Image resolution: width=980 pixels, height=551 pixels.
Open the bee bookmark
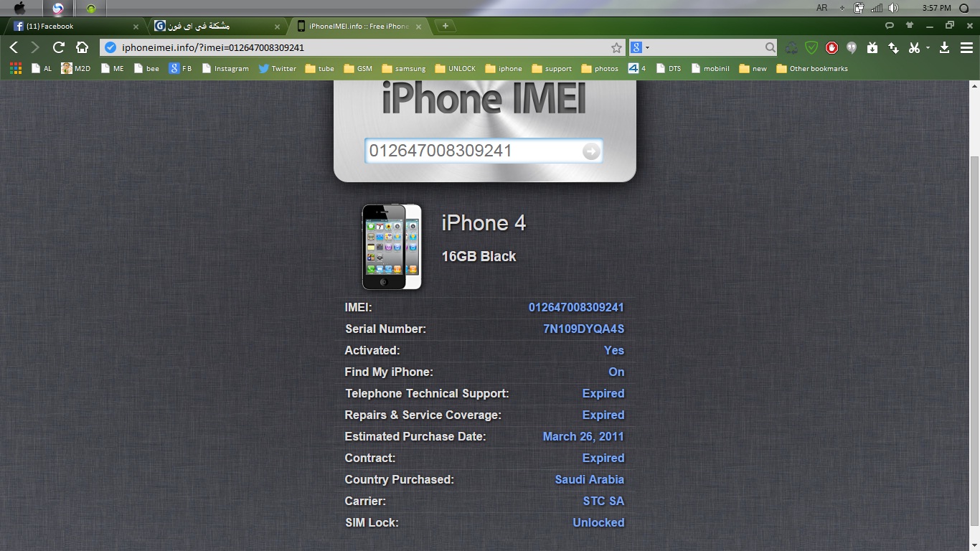point(146,68)
